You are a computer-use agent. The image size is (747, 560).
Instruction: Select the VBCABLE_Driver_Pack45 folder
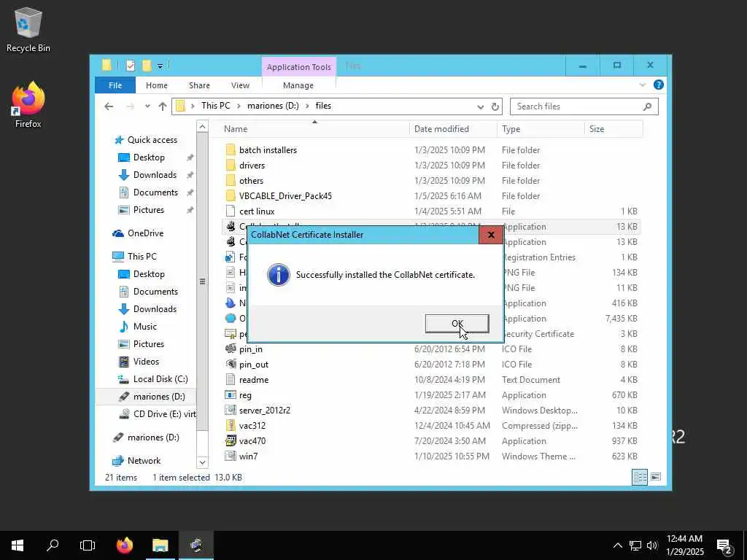[x=285, y=195]
